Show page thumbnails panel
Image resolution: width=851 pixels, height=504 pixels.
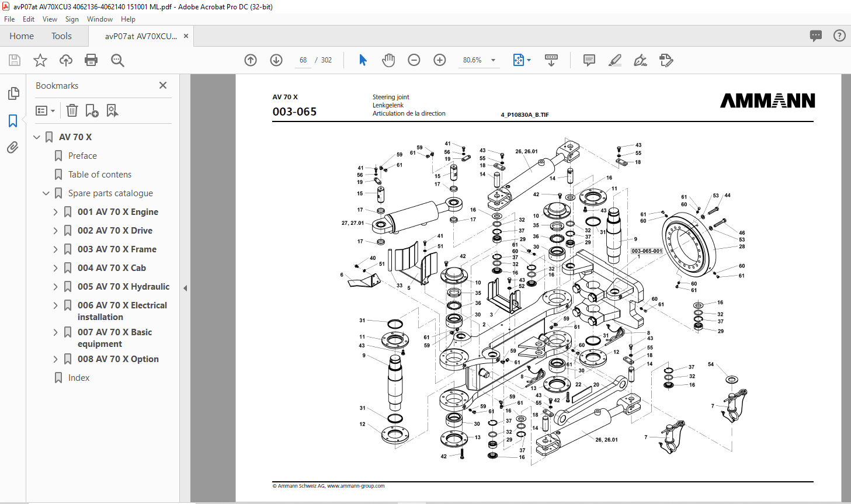tap(13, 93)
